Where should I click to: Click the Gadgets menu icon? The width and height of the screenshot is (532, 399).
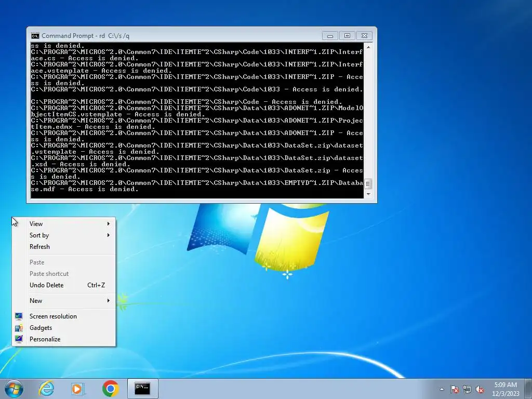click(x=19, y=328)
